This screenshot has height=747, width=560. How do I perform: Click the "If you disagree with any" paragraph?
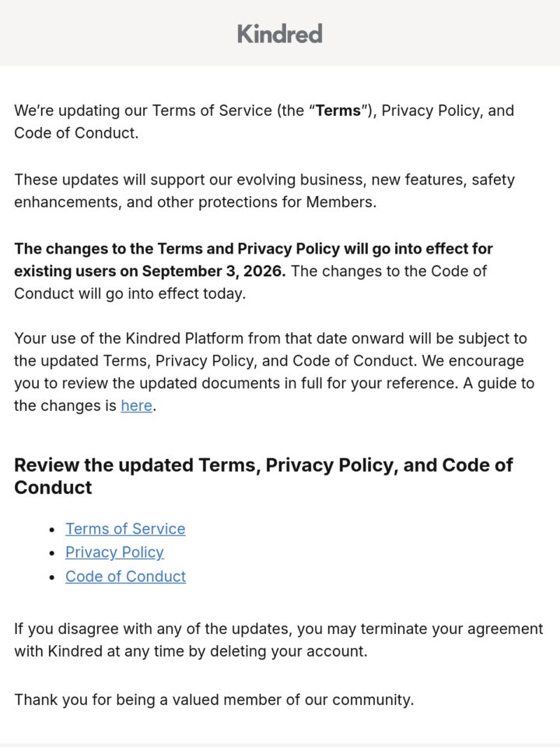[x=278, y=640]
